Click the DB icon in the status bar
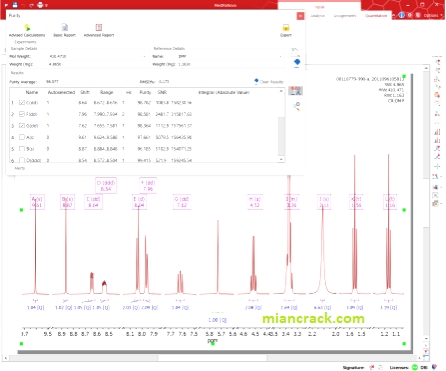This screenshot has height=371, width=446. click(x=434, y=367)
